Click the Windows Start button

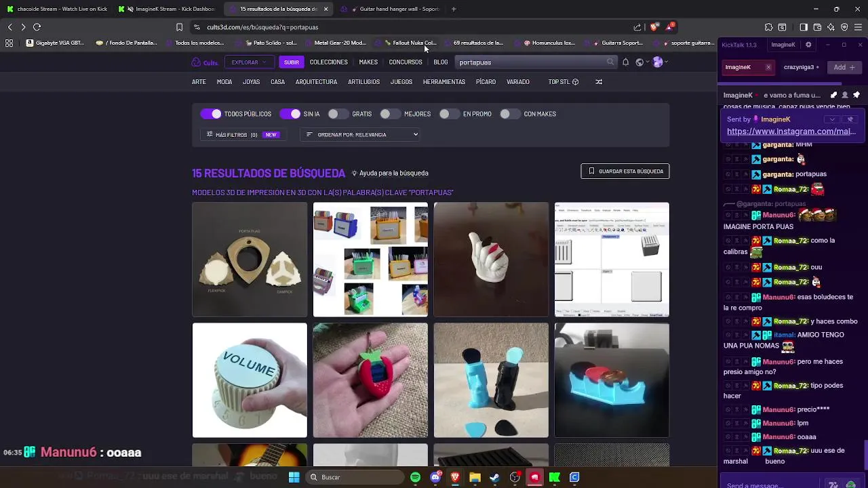(294, 477)
